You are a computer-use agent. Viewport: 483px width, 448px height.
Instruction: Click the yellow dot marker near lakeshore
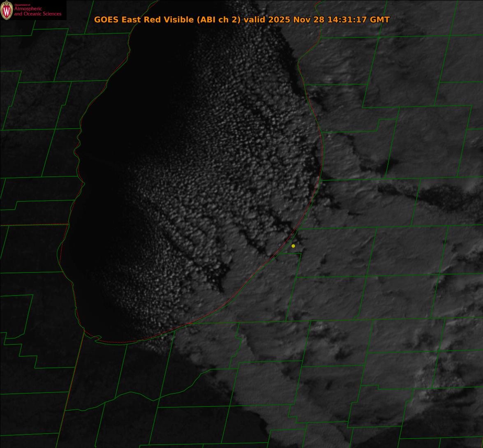[x=293, y=246]
